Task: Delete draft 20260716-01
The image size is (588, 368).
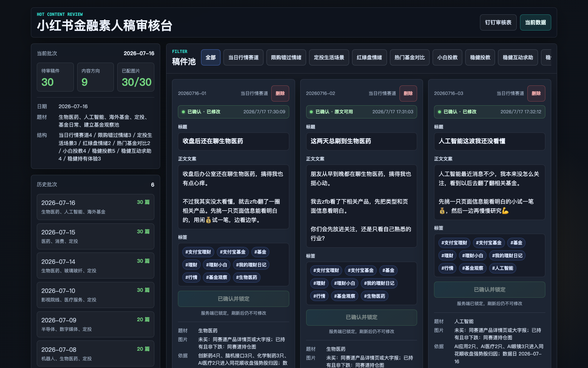Action: [280, 93]
